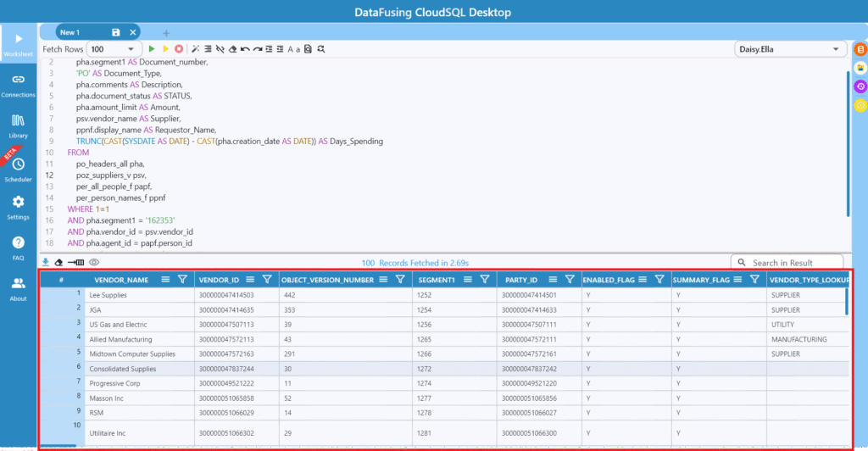Click the SQL editor vertical scrollbar

[x=848, y=144]
